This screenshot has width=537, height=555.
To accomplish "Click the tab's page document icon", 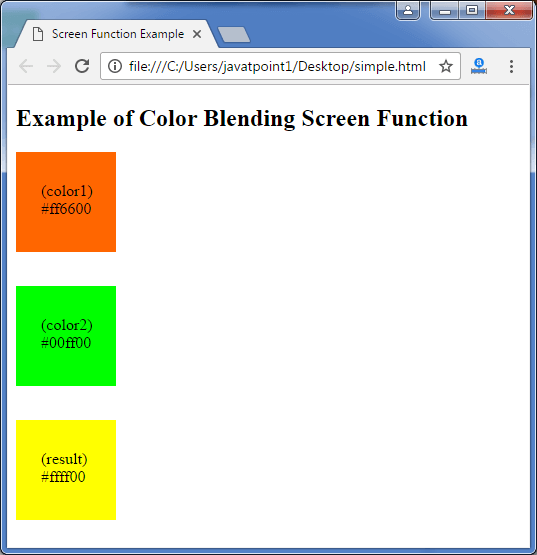I will pos(38,34).
